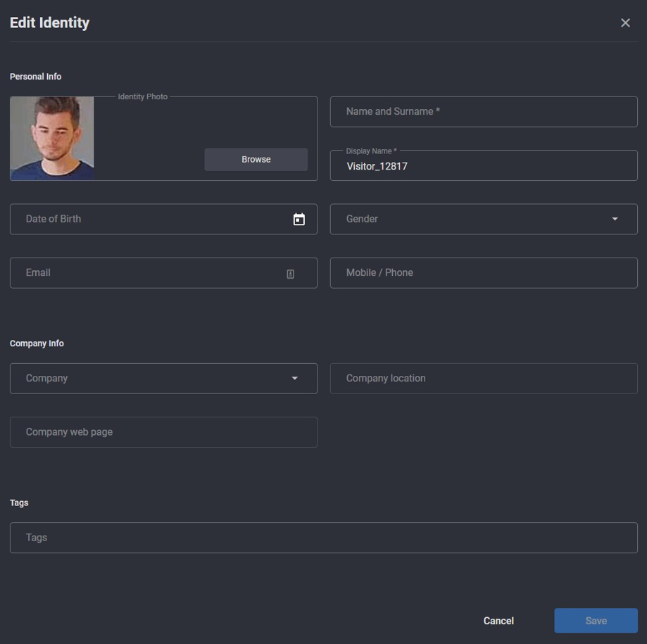The height and width of the screenshot is (644, 647).
Task: Click the Company Info section heading
Action: coord(37,343)
